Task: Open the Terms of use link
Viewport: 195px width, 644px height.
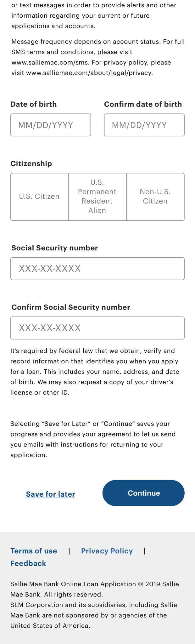Action: click(34, 551)
